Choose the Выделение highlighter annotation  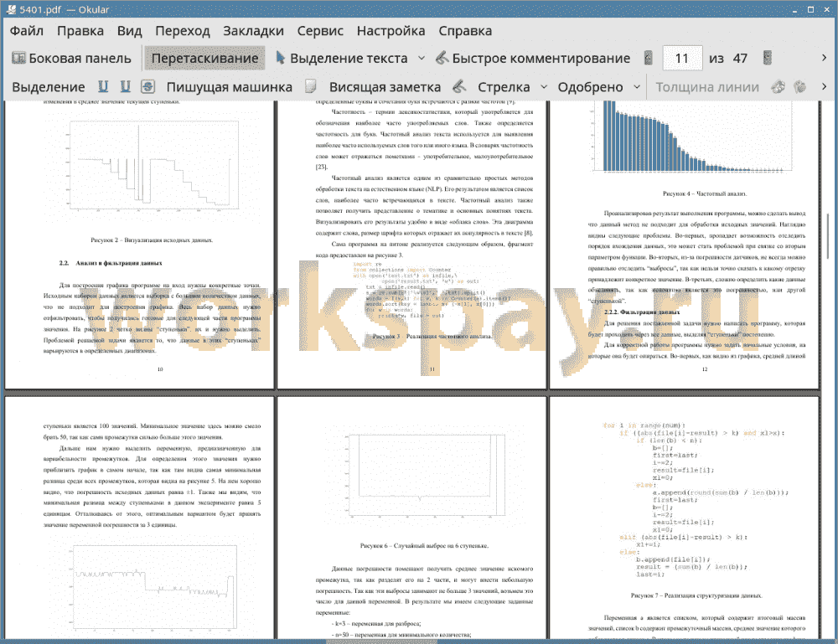tap(48, 87)
